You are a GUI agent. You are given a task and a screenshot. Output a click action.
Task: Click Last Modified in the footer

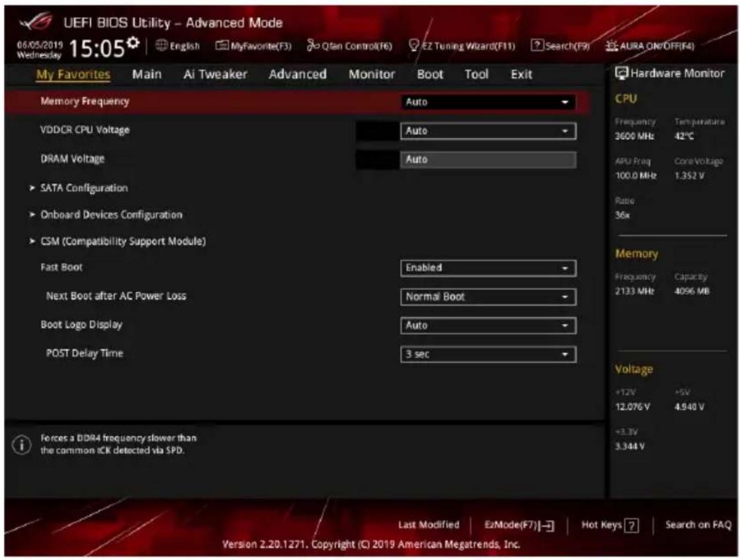428,524
